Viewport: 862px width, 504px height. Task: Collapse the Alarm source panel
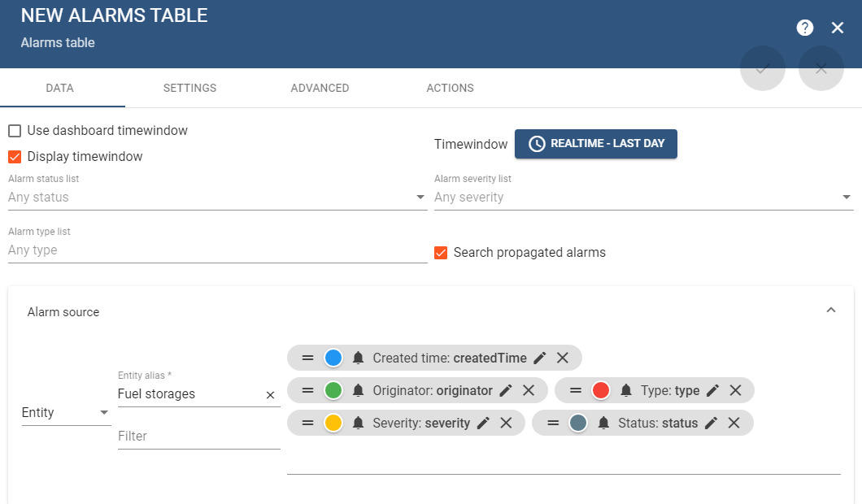click(x=830, y=311)
